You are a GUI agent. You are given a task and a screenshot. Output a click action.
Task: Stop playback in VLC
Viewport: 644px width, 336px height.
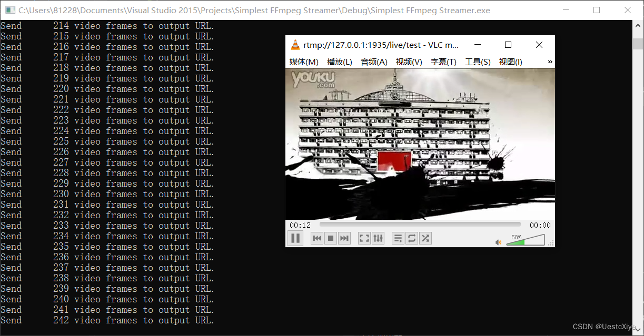tap(331, 238)
